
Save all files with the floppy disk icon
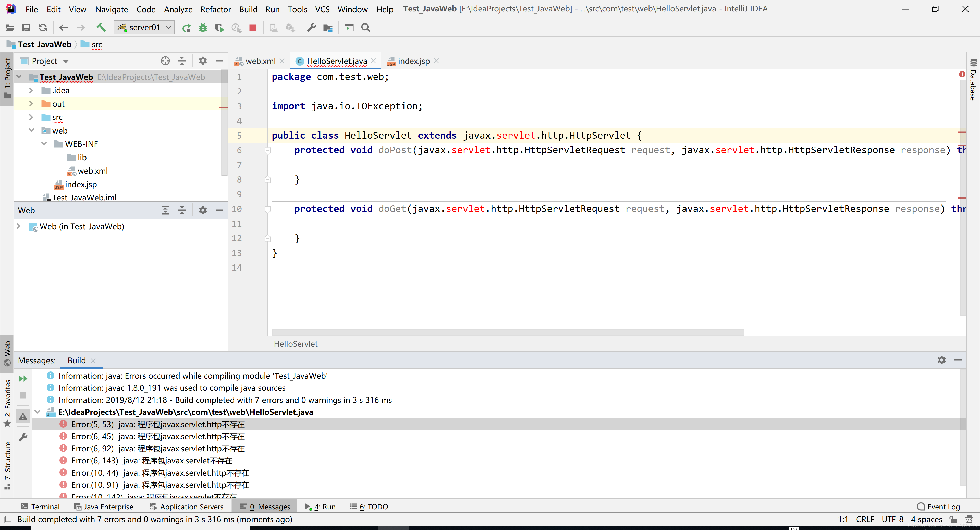click(x=26, y=27)
